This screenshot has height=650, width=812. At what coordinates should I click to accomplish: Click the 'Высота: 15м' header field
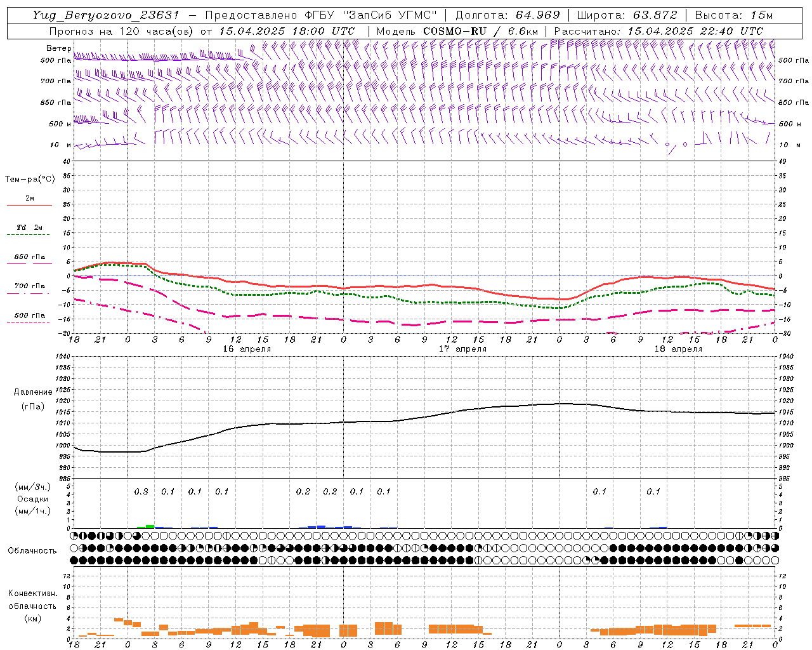pyautogui.click(x=734, y=15)
